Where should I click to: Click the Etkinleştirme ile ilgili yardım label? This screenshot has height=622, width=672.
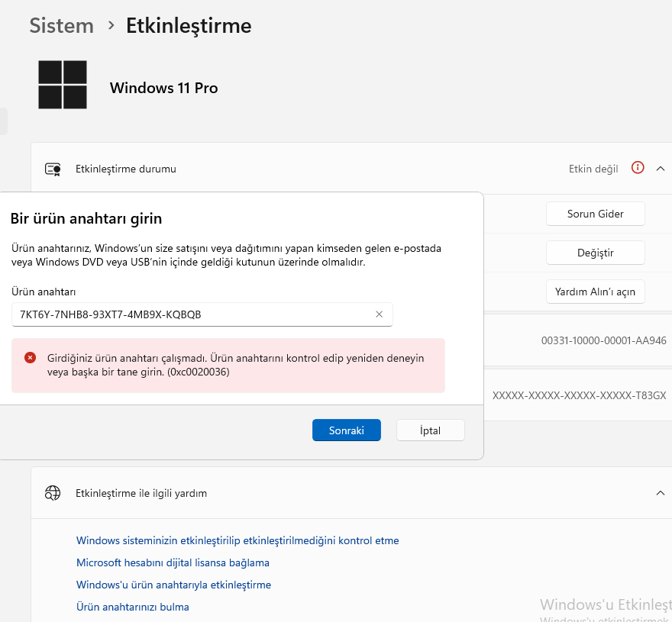click(x=141, y=494)
